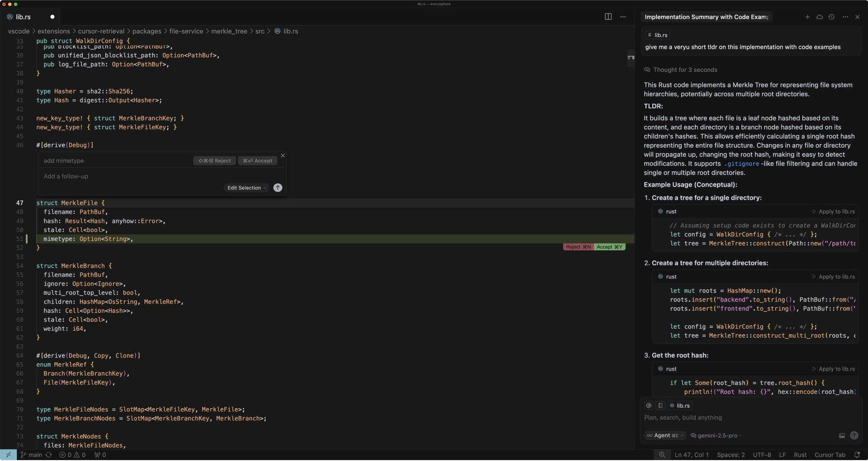Change file encoding via UTF-8
This screenshot has width=868, height=461.
pos(762,455)
